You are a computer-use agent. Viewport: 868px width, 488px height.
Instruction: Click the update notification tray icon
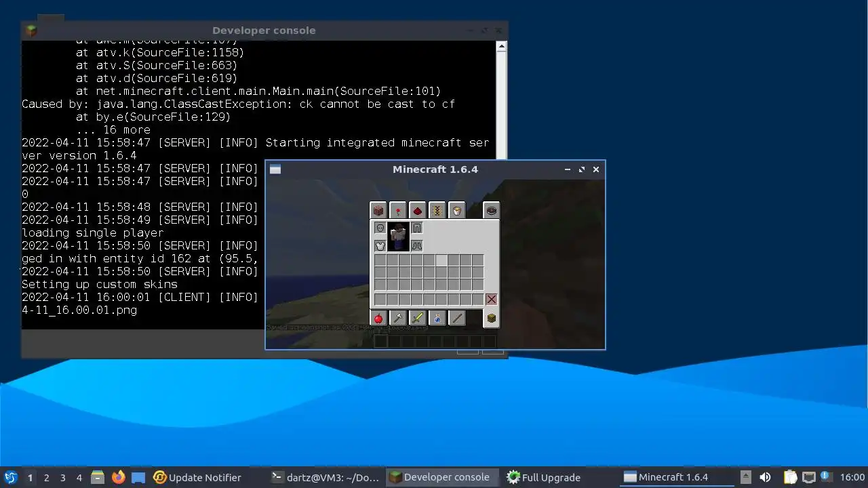click(x=825, y=476)
